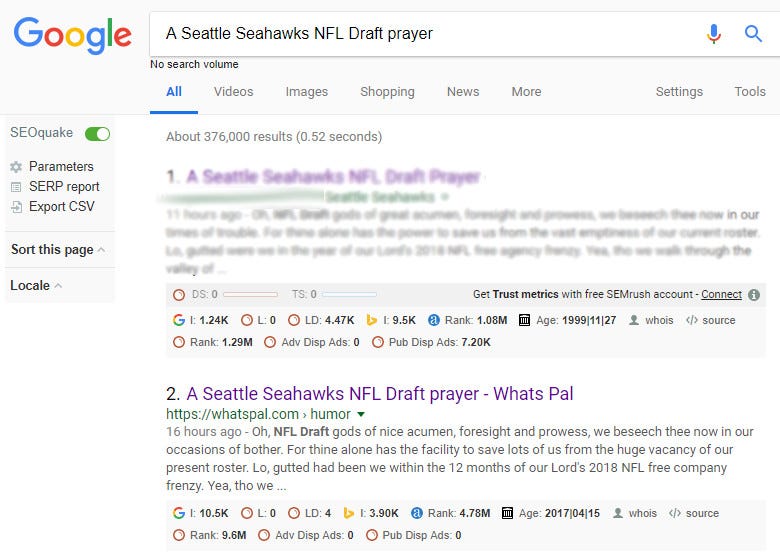Click Google index icon showing 10.5K
Screen dimensions: 780x557
pos(179,513)
